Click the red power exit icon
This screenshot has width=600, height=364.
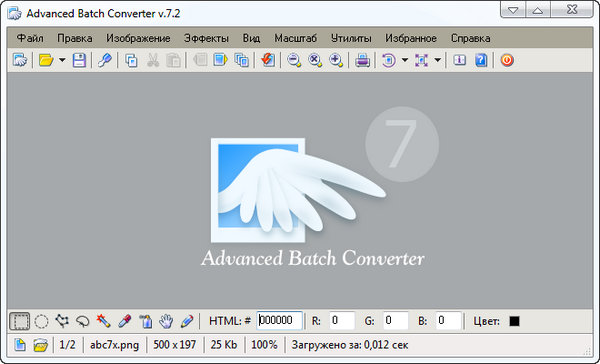click(507, 60)
